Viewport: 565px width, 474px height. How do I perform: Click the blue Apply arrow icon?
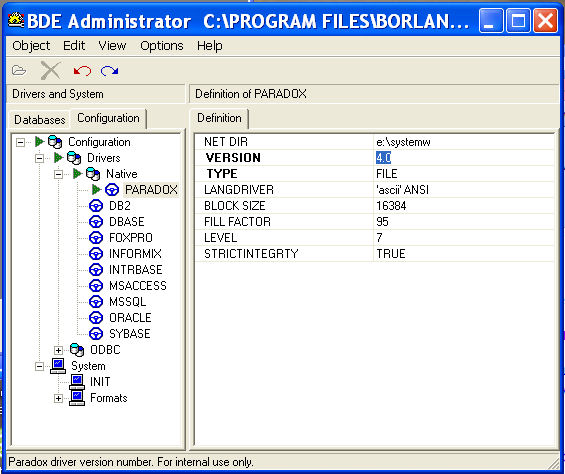[110, 71]
